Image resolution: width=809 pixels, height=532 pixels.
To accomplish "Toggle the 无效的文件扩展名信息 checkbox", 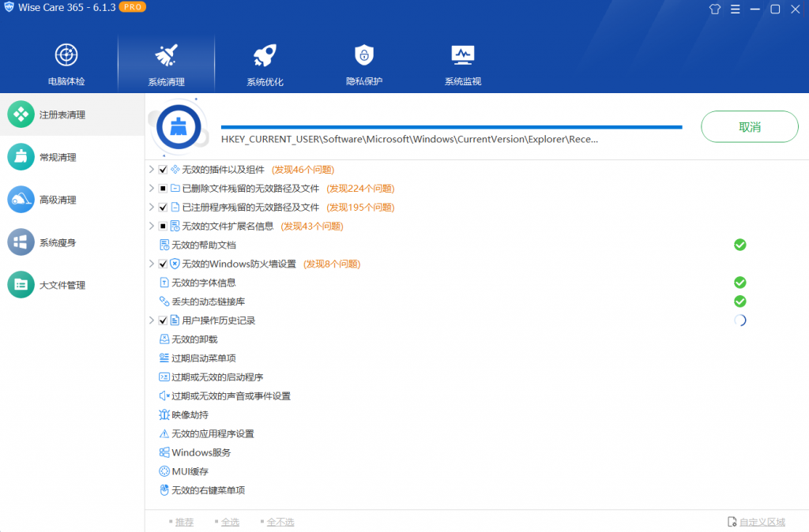I will click(163, 226).
